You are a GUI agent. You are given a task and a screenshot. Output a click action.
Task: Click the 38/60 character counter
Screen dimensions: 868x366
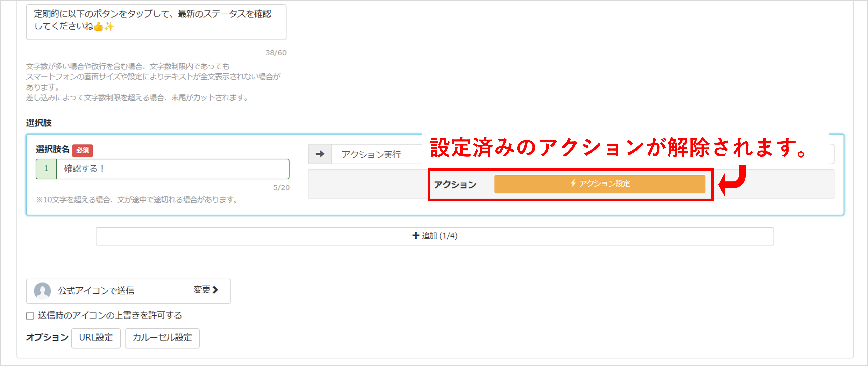[276, 53]
